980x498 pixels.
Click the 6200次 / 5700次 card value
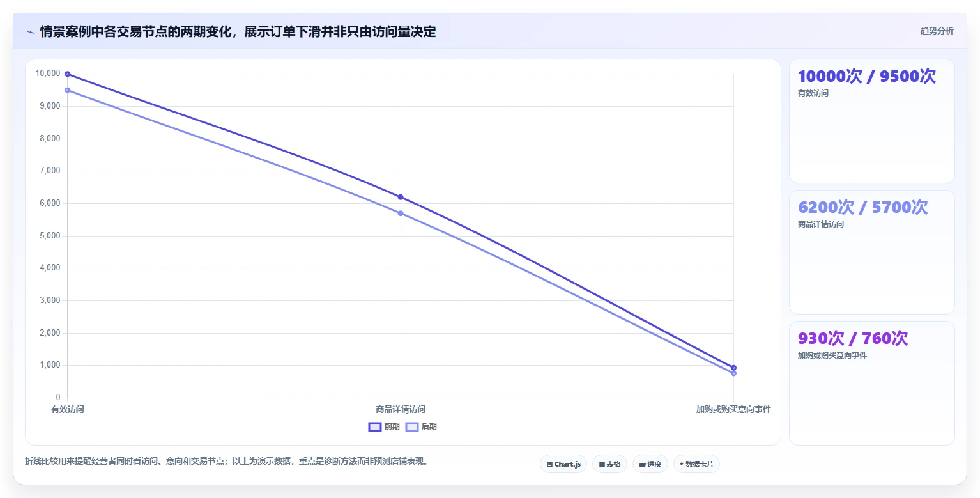click(863, 207)
